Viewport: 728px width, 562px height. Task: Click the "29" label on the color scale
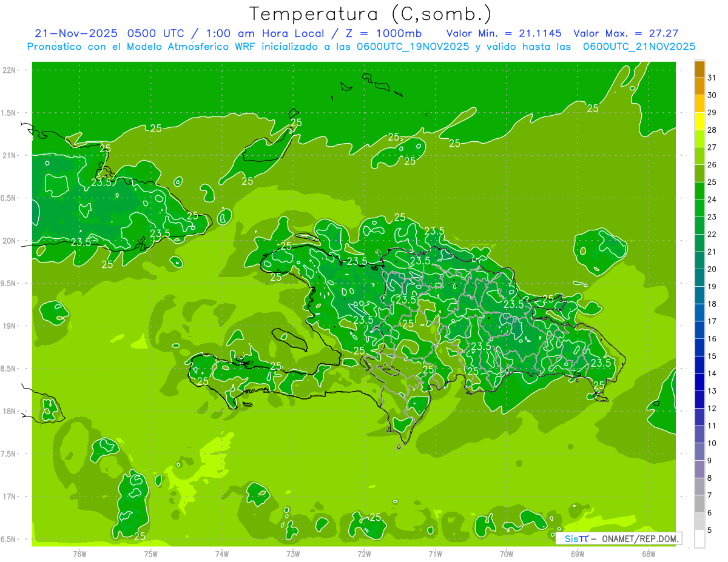712,113
